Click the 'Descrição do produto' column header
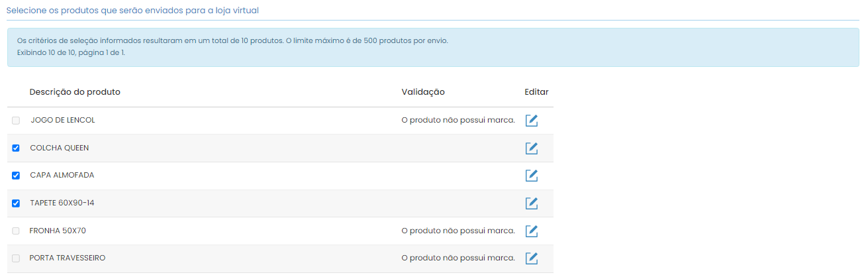This screenshot has height=279, width=868. click(x=75, y=92)
